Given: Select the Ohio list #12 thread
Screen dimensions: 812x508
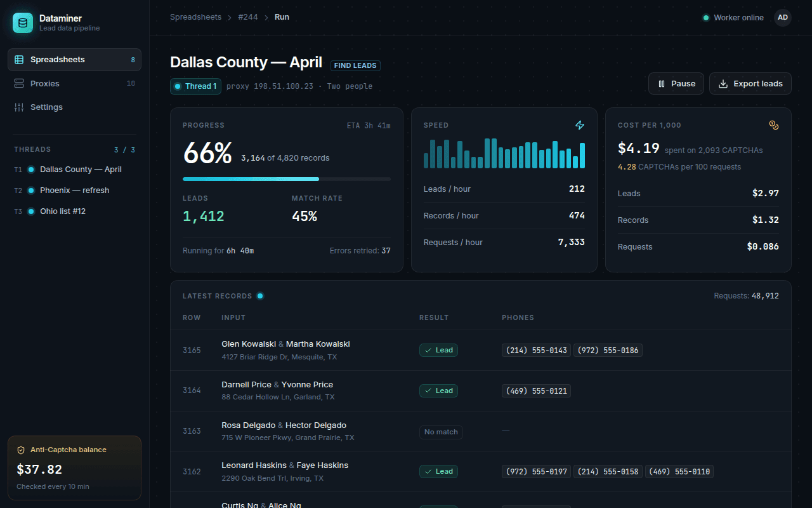Looking at the screenshot, I should [74, 211].
